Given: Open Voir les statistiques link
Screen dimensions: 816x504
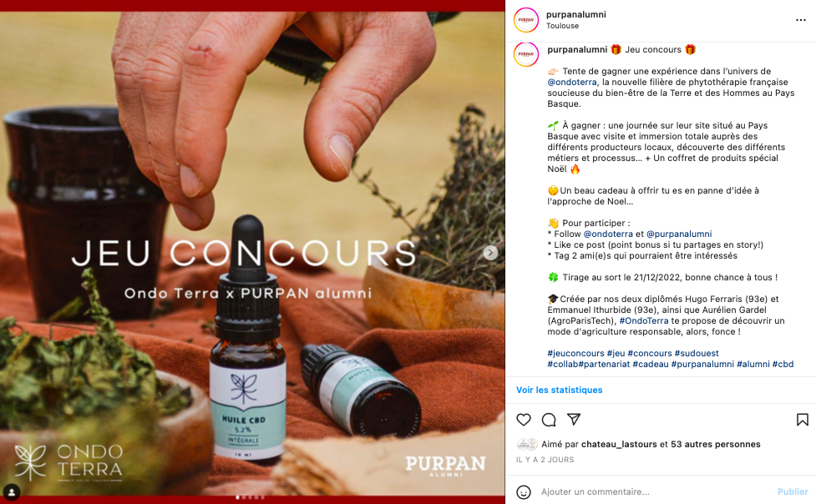Looking at the screenshot, I should pyautogui.click(x=559, y=390).
